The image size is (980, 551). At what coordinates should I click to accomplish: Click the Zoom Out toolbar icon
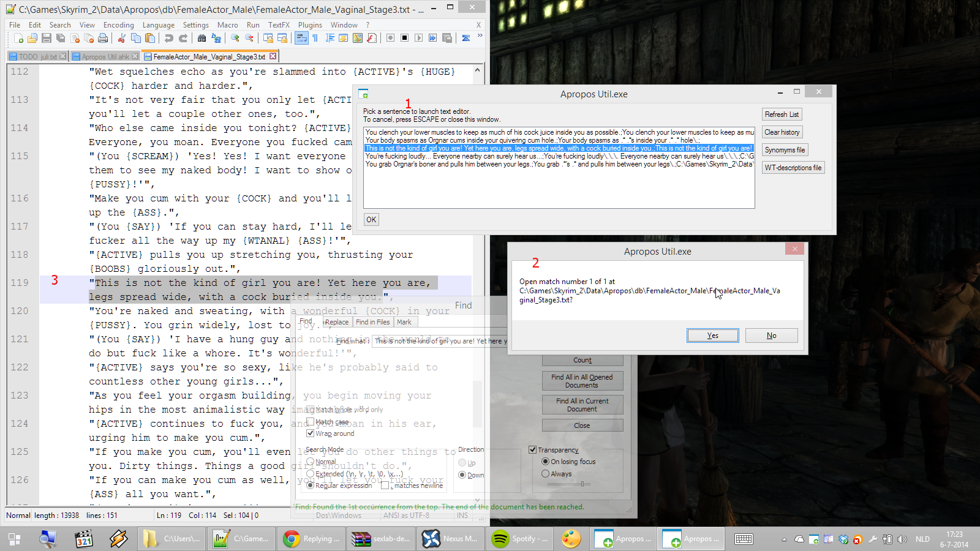(x=249, y=38)
